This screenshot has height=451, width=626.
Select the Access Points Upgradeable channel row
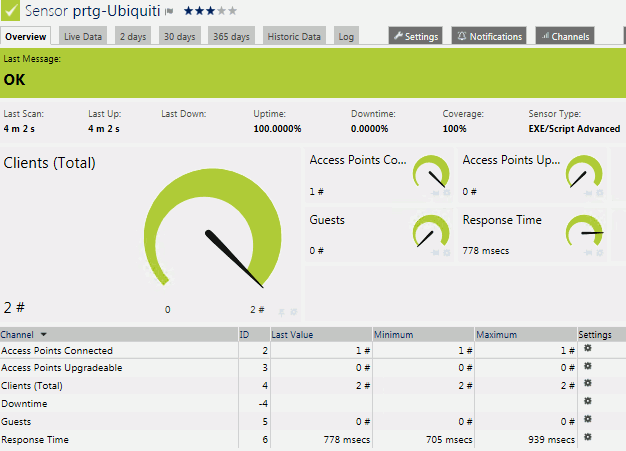(x=313, y=368)
